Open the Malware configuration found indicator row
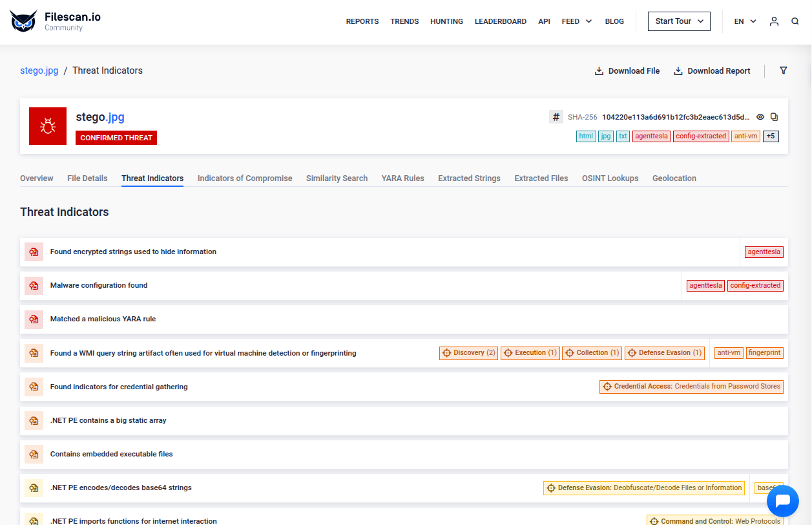Image resolution: width=812 pixels, height=525 pixels. click(x=99, y=285)
